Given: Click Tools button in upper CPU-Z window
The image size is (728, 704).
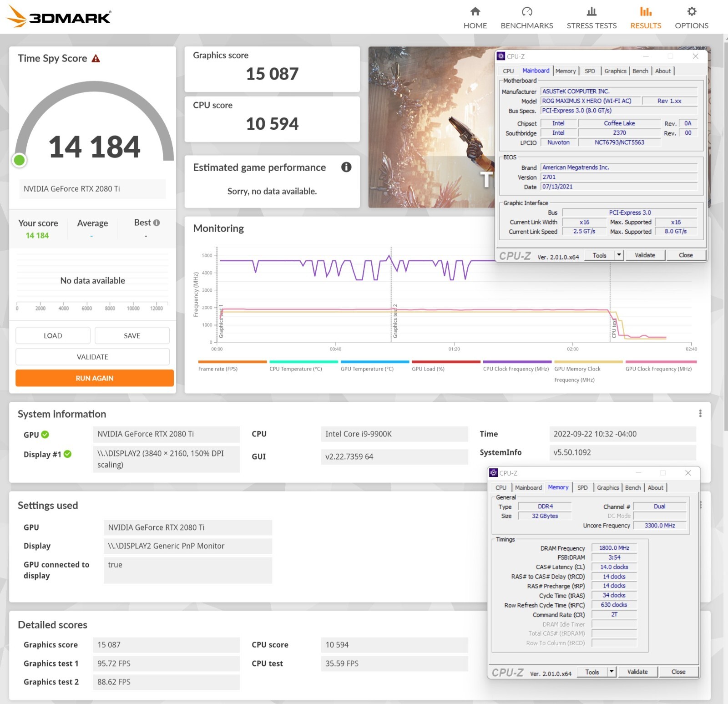Looking at the screenshot, I should pos(600,255).
